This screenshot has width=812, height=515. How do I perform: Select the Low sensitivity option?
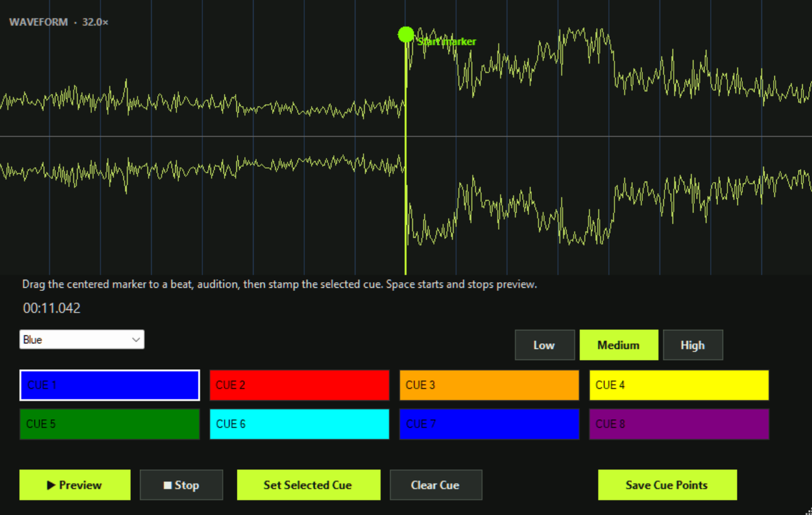545,345
